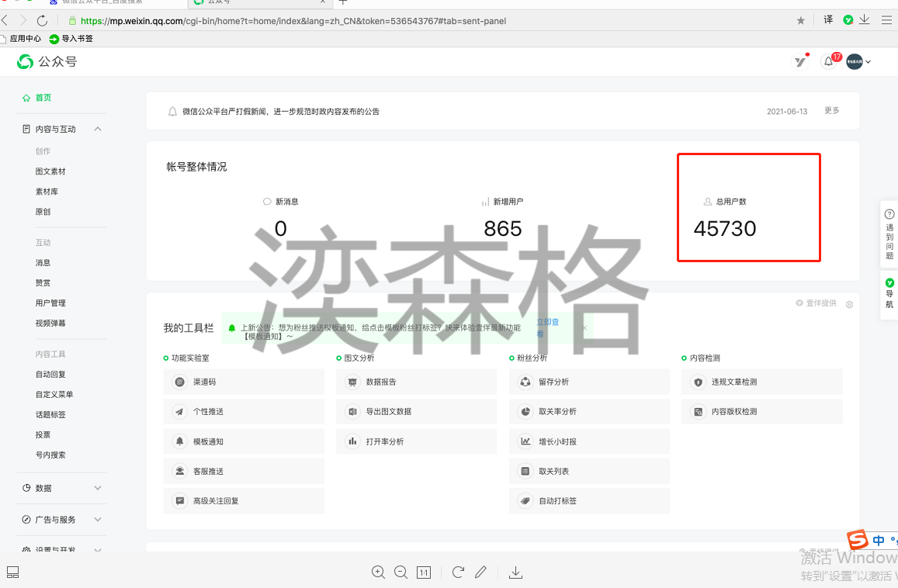Bookmark page with the star icon
This screenshot has height=588, width=898.
(801, 21)
